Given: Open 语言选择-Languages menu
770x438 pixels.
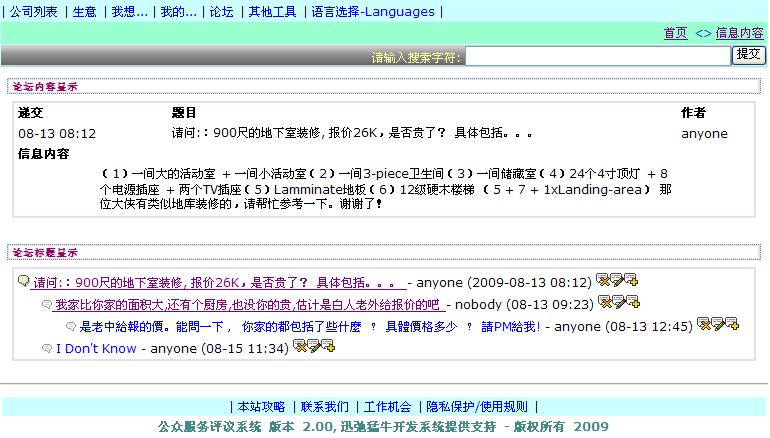Looking at the screenshot, I should tap(373, 11).
